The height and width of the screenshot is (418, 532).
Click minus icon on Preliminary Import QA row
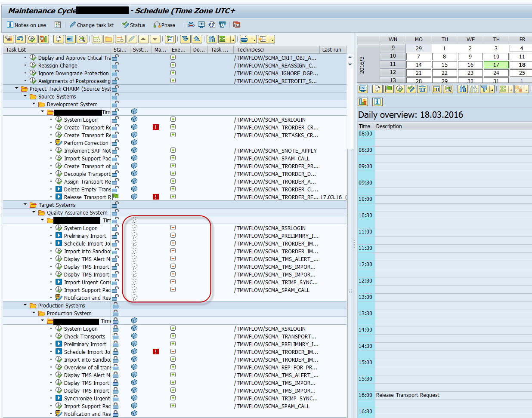click(x=173, y=235)
